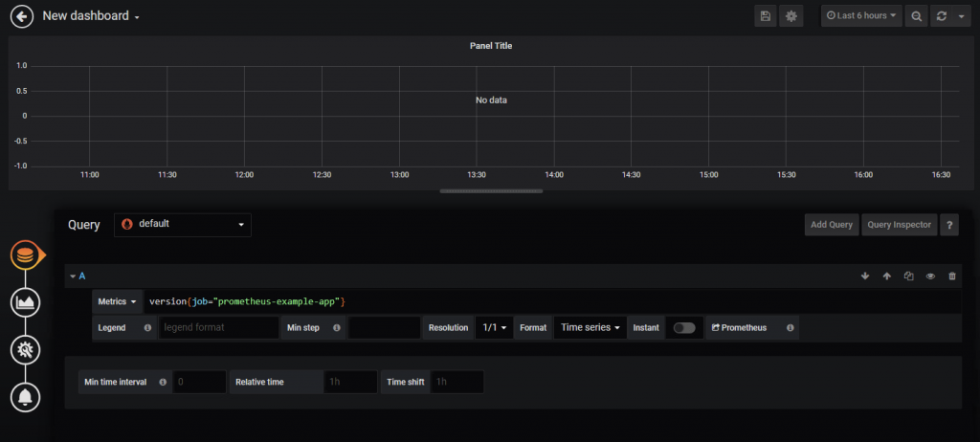Open the Visualization tab chart icon in sidebar
This screenshot has width=980, height=442.
click(26, 303)
